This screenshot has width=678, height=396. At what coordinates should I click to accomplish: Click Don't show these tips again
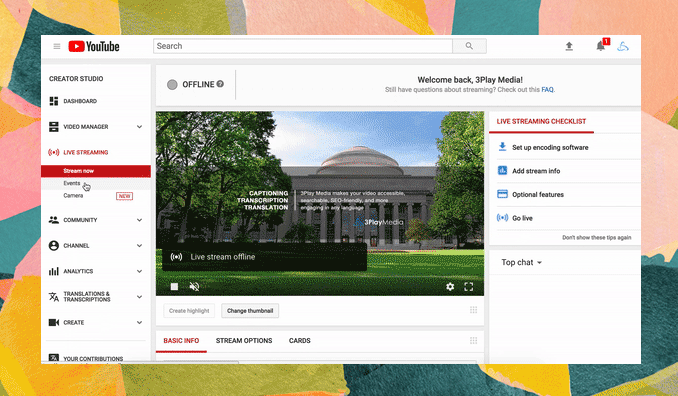[x=596, y=237]
